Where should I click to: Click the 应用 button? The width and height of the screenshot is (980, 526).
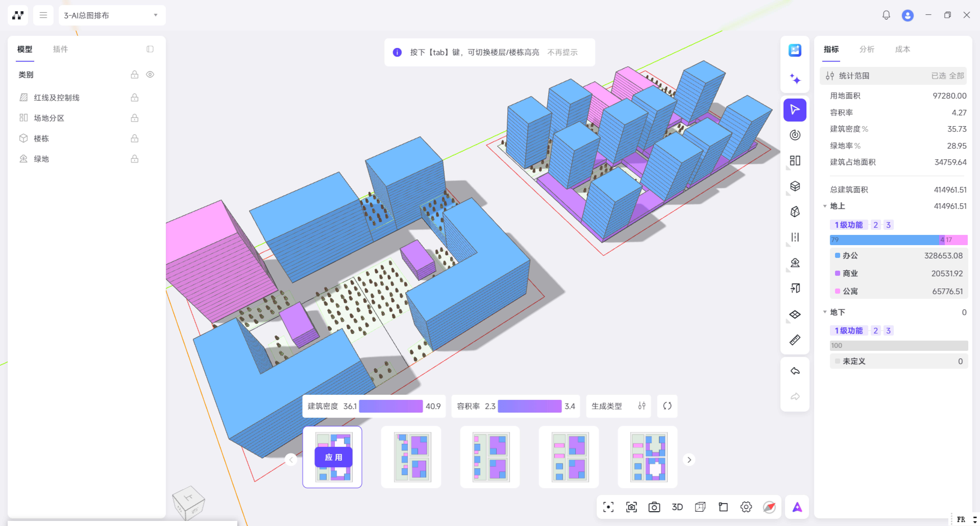(x=333, y=457)
